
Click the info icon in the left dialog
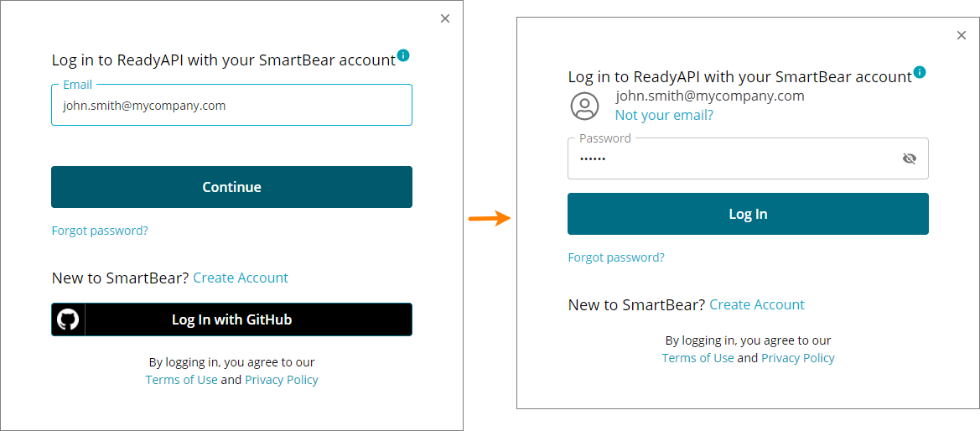(x=403, y=55)
